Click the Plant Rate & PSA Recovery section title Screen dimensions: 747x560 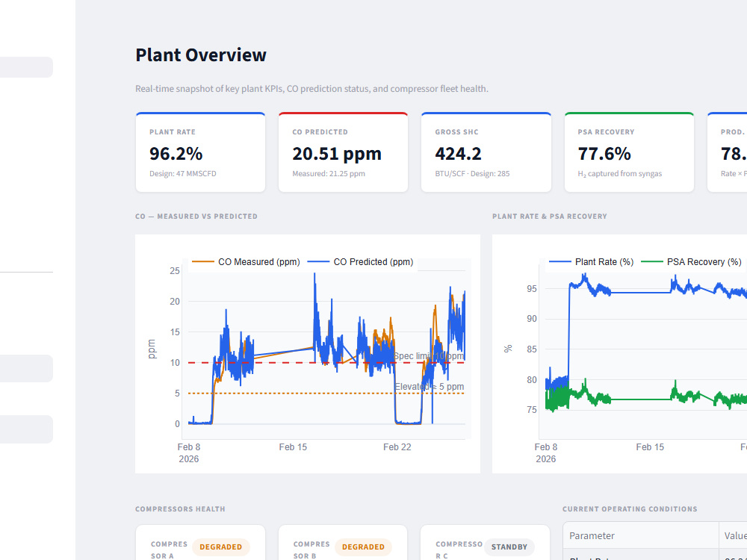(x=550, y=217)
